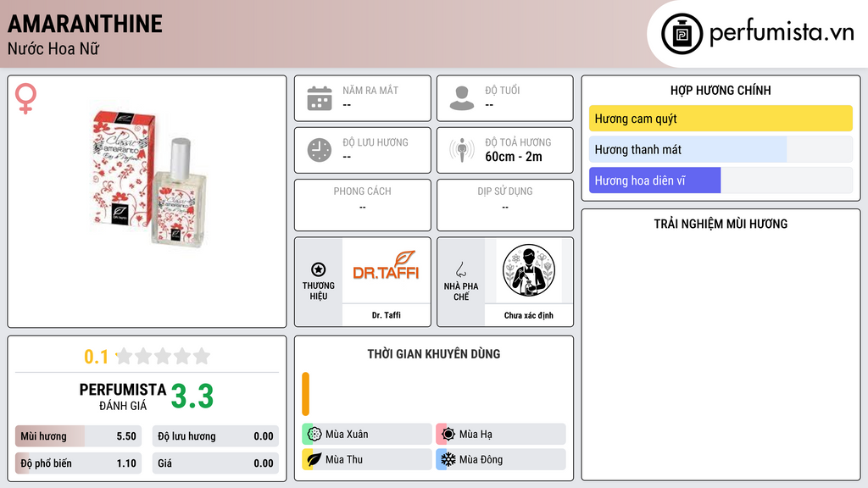Screen dimensions: 868x488
Task: Select the Mùa Hạ season label
Action: pos(476,435)
